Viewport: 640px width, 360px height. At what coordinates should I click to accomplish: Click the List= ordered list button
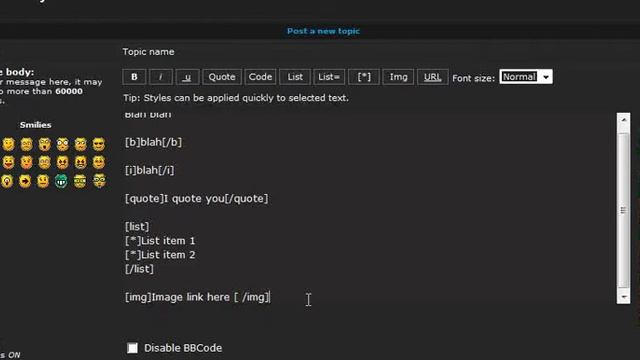tap(329, 77)
